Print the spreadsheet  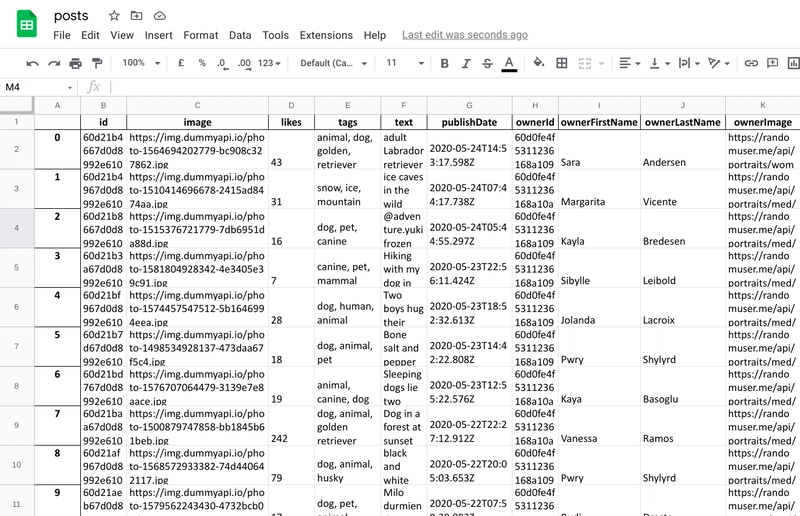(76, 63)
